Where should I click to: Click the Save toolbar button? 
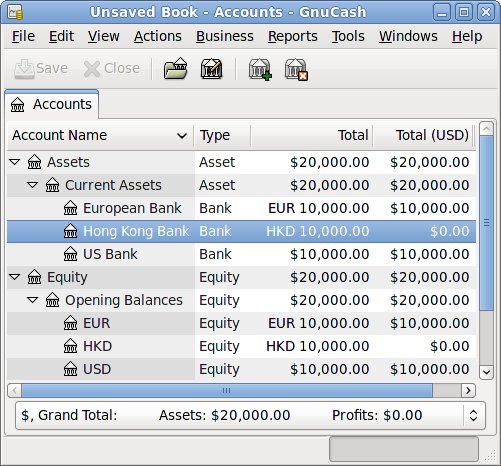tap(41, 68)
